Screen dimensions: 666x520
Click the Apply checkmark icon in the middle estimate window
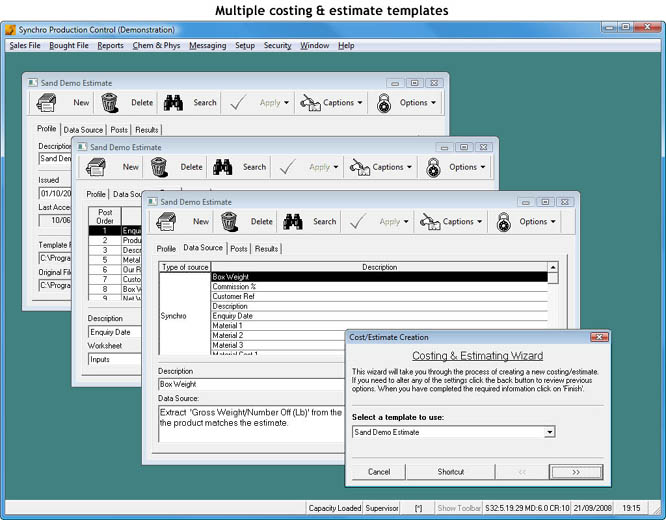(x=288, y=167)
